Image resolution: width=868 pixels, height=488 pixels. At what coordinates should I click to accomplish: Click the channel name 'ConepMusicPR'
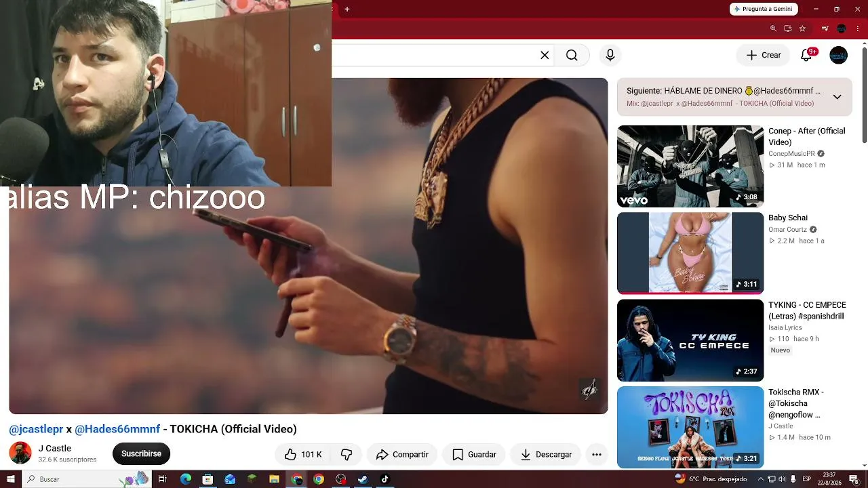coord(791,154)
